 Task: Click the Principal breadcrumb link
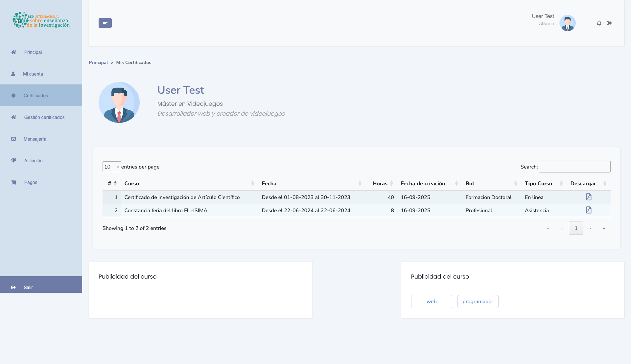pyautogui.click(x=98, y=62)
